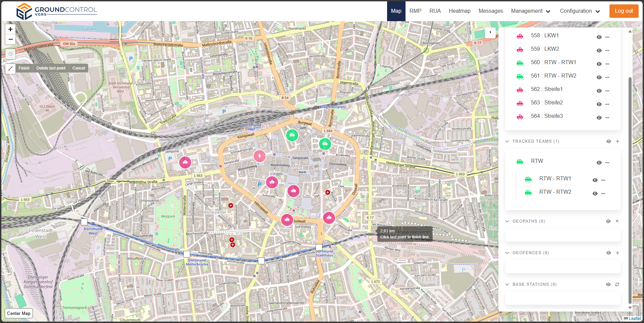This screenshot has width=644, height=323.
Task: Add a new tracked team
Action: click(617, 141)
